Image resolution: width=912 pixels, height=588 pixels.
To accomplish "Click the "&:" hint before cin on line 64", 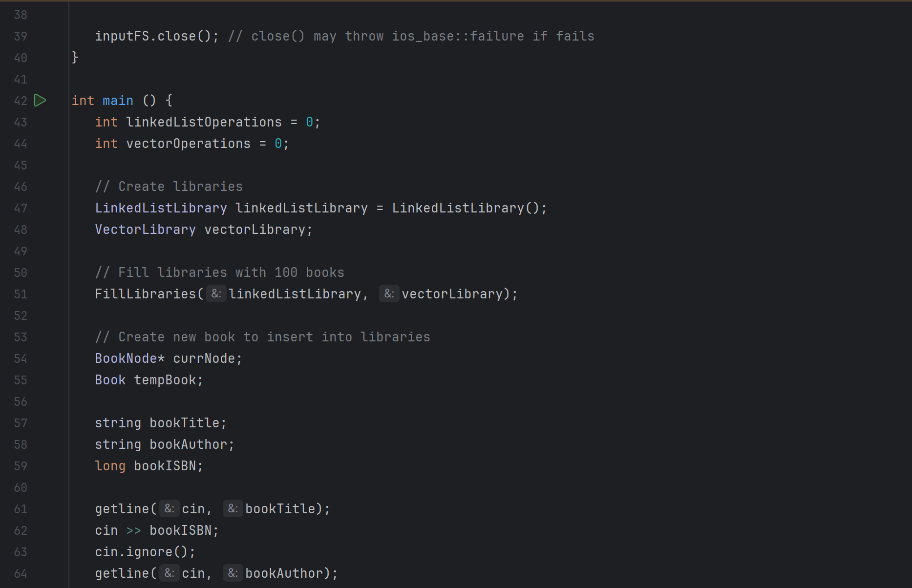I will 170,572.
